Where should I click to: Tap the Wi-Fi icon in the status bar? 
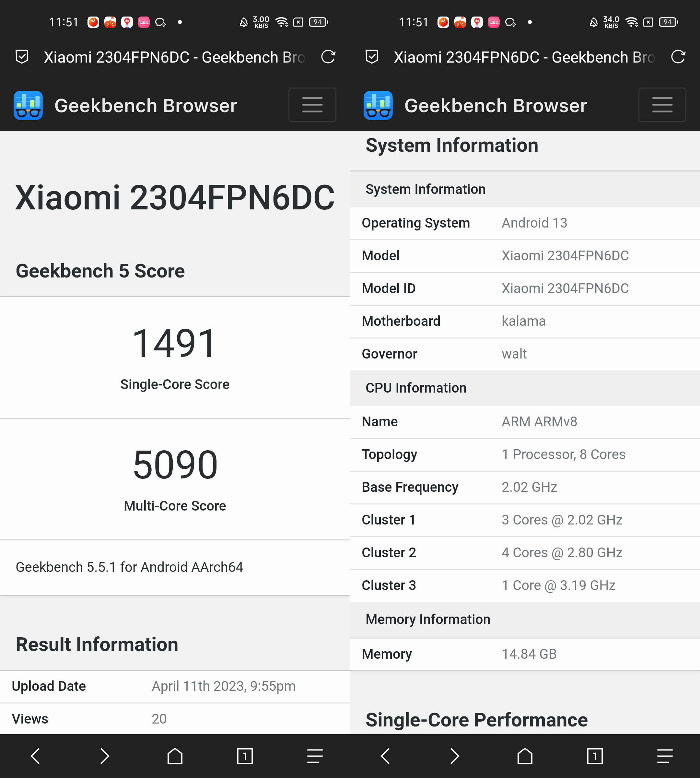click(282, 22)
